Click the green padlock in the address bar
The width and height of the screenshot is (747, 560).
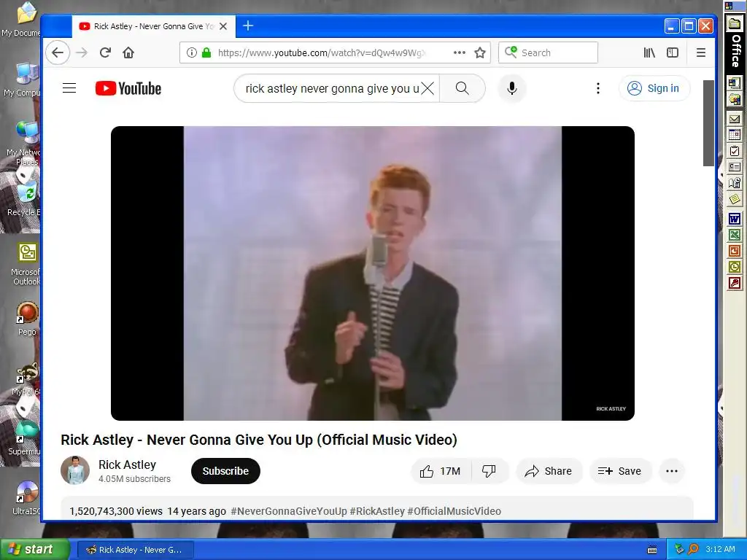(x=206, y=52)
